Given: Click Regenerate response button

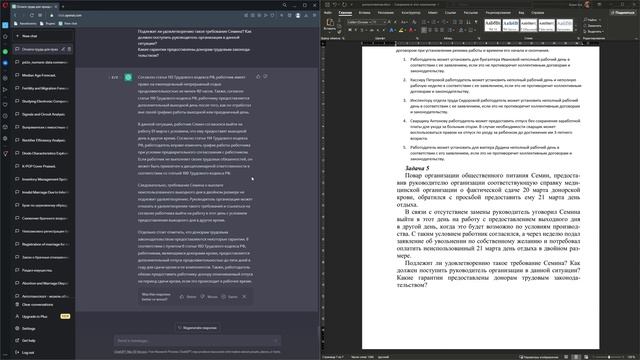Looking at the screenshot, I should (198, 328).
